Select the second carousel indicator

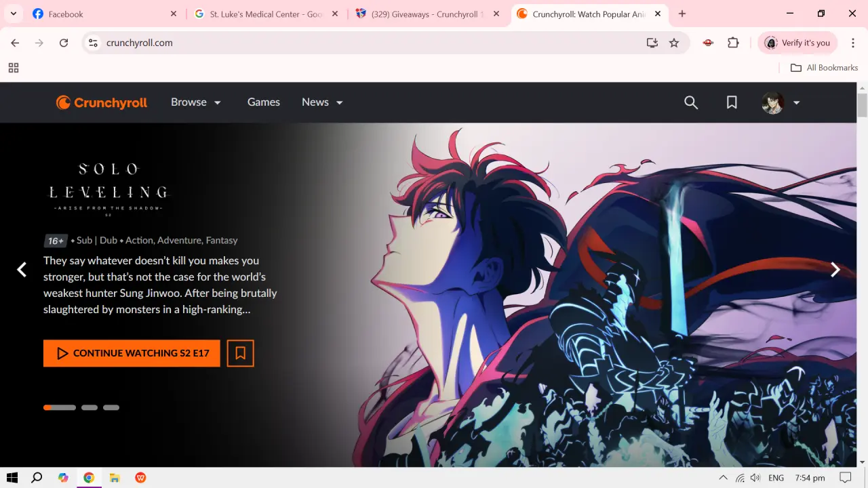coord(90,407)
